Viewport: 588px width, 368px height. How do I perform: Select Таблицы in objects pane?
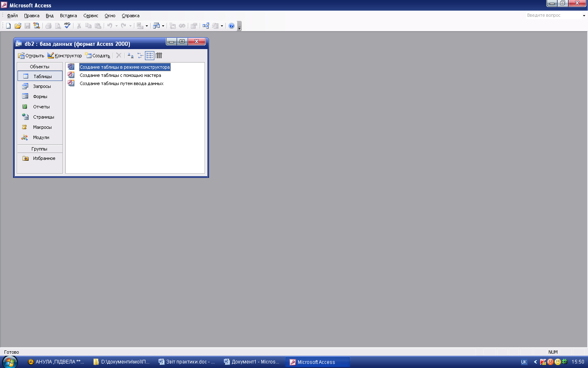[40, 76]
